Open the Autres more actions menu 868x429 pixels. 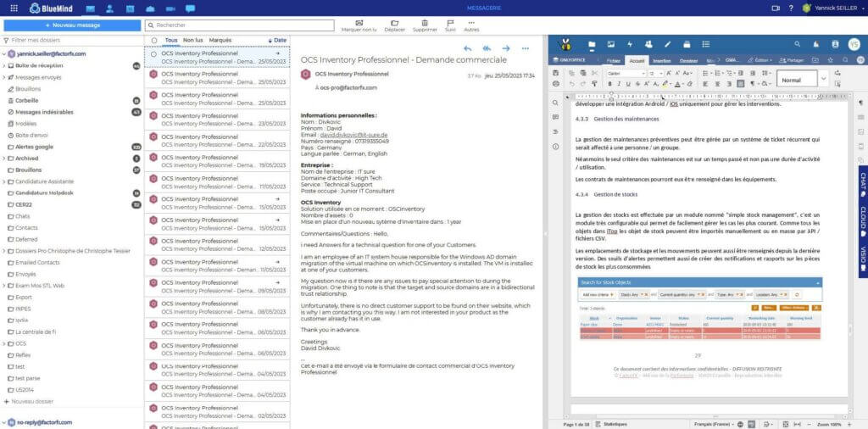pos(471,25)
